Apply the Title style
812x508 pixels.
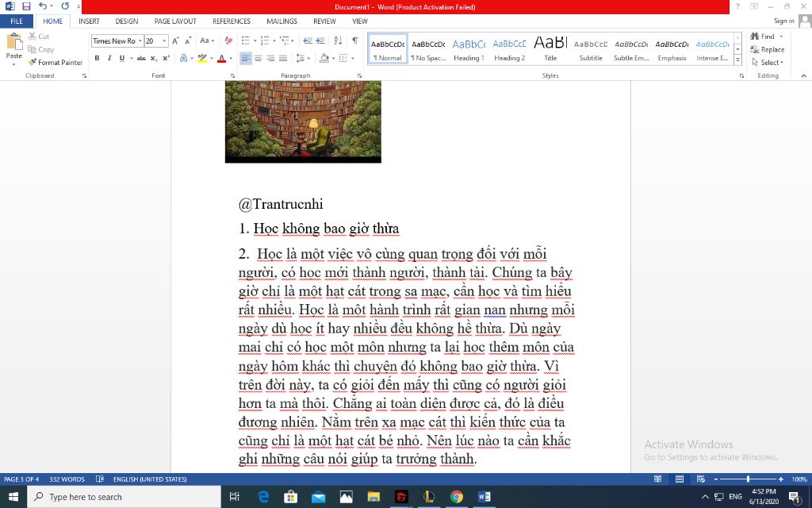tap(550, 49)
